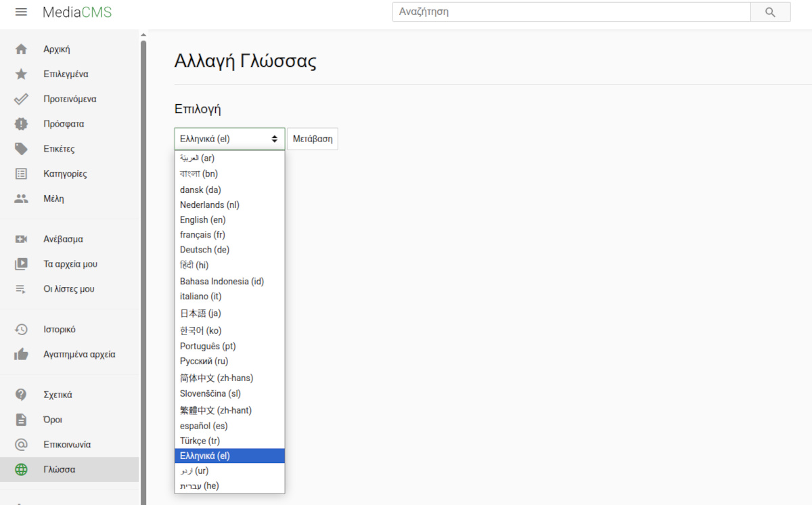
Task: Click the search magnifier button
Action: coord(771,12)
